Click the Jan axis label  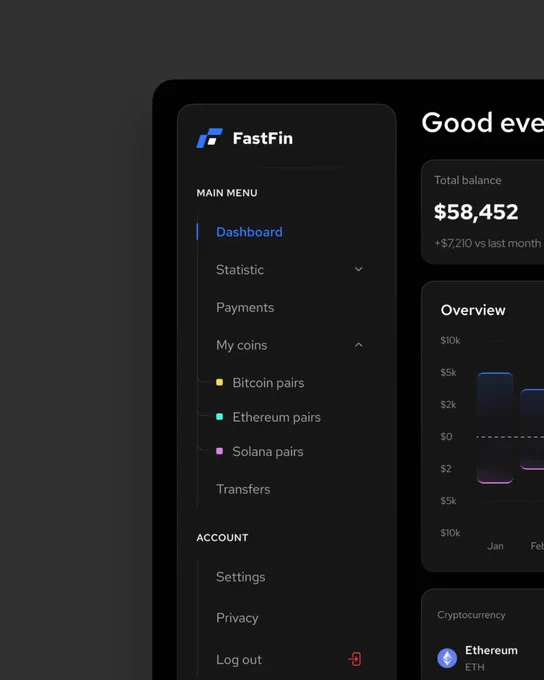[495, 546]
